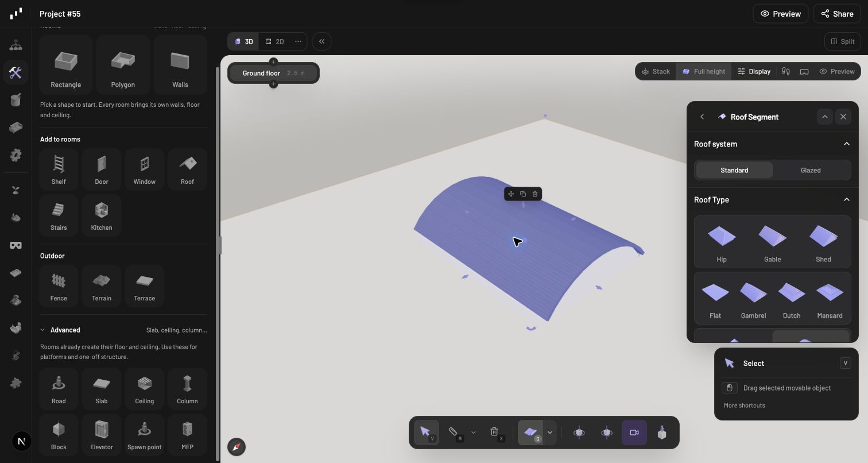
Task: Collapse the left panel with double chevron
Action: (321, 41)
